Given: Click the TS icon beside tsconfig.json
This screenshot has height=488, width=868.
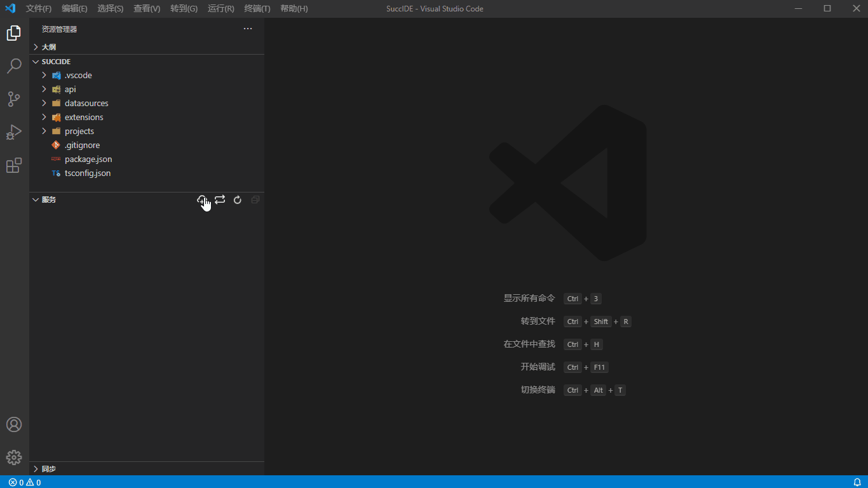Looking at the screenshot, I should pyautogui.click(x=57, y=173).
